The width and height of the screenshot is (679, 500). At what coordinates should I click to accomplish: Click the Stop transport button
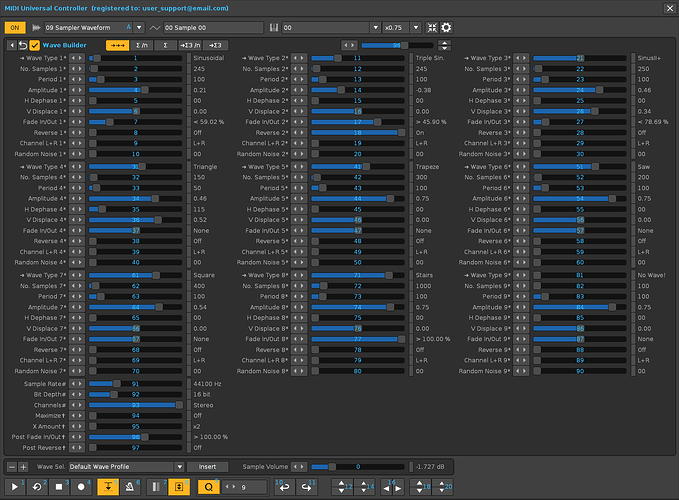coord(59,487)
